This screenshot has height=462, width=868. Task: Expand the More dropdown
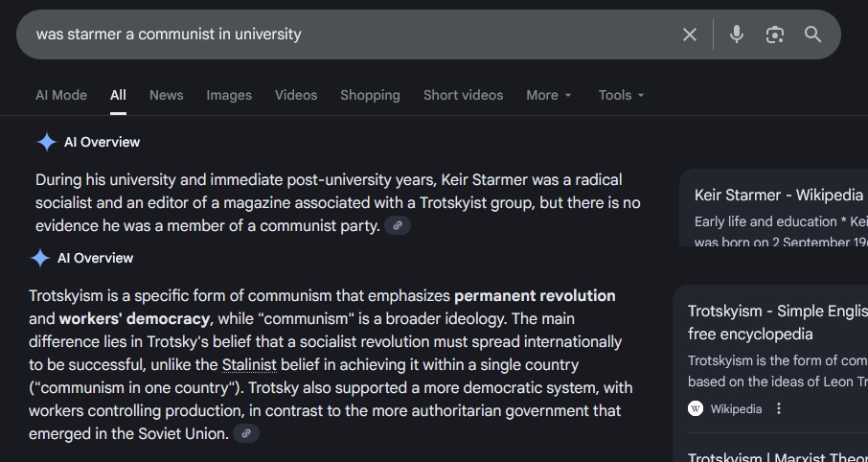(549, 95)
